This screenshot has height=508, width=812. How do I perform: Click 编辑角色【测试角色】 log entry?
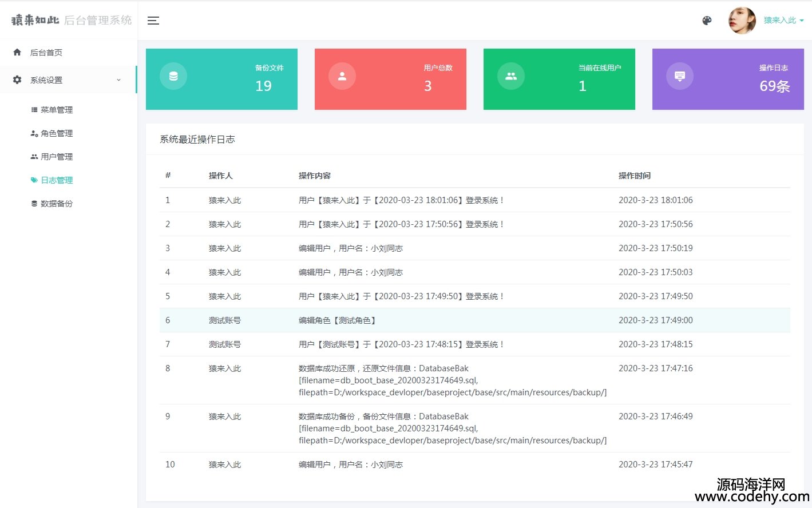click(338, 320)
